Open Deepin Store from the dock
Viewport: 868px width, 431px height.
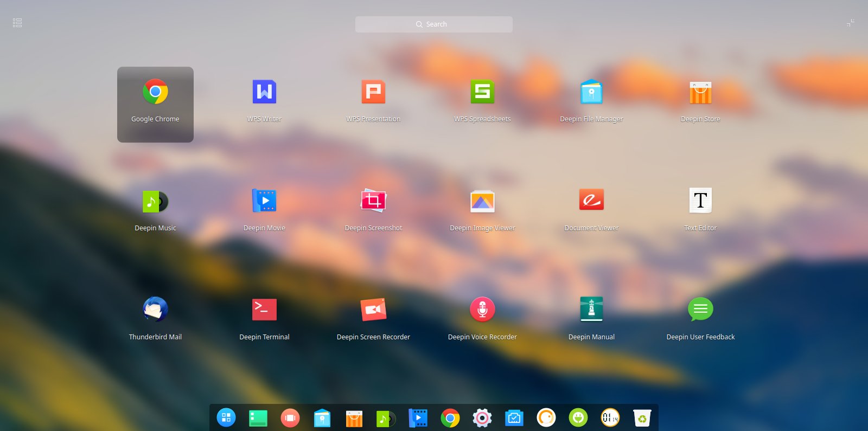click(354, 418)
